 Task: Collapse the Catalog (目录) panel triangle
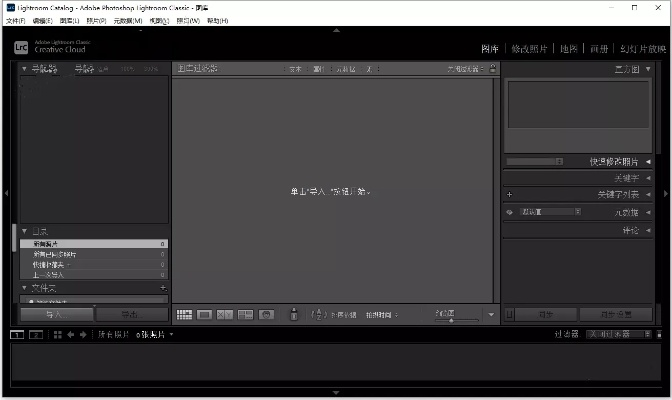click(25, 231)
